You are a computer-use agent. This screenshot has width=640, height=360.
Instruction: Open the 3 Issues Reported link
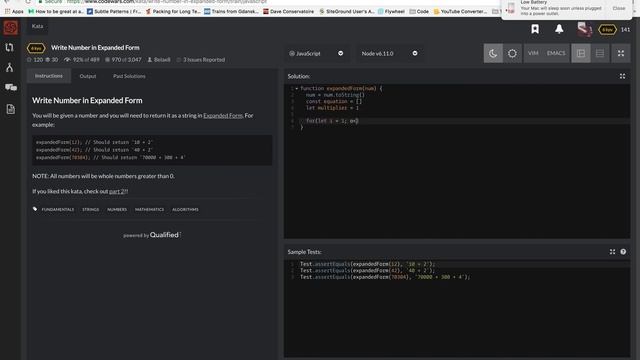pos(201,60)
